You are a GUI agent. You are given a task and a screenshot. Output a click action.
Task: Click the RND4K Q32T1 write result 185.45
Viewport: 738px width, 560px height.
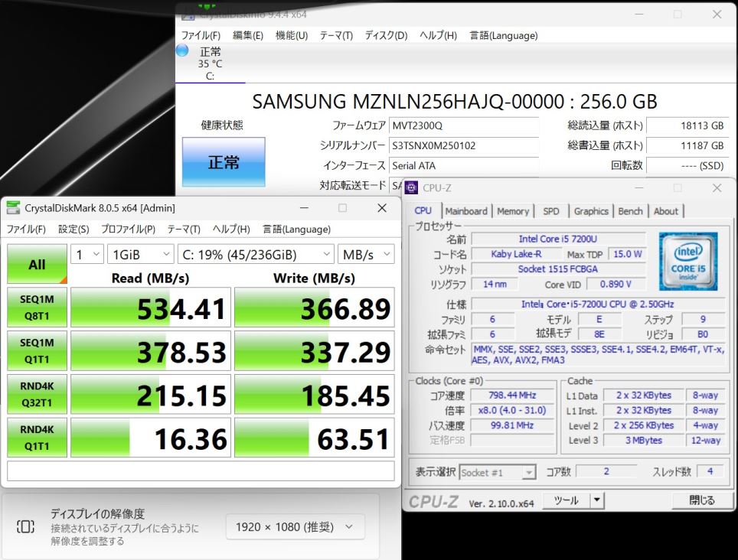(x=315, y=394)
